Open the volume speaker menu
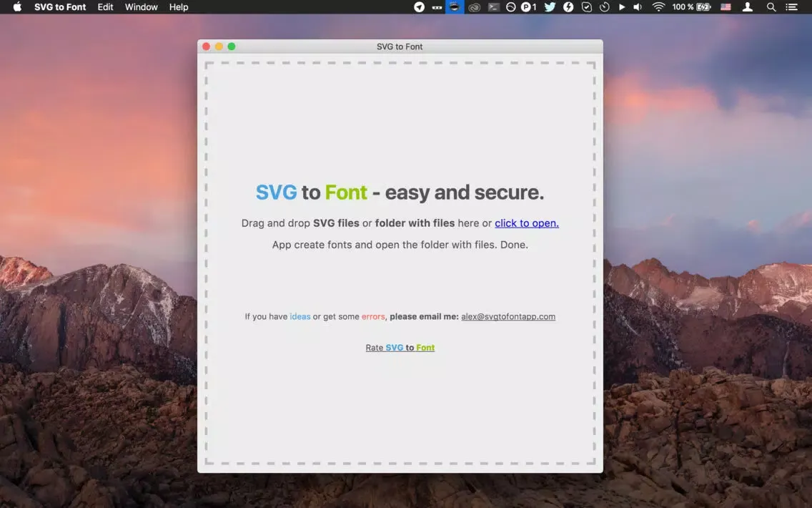 pos(638,6)
